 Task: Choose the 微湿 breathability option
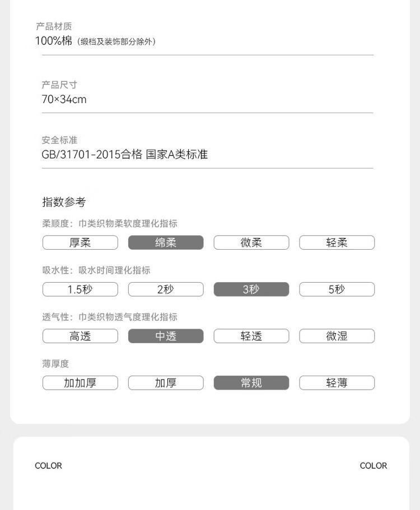pyautogui.click(x=337, y=336)
